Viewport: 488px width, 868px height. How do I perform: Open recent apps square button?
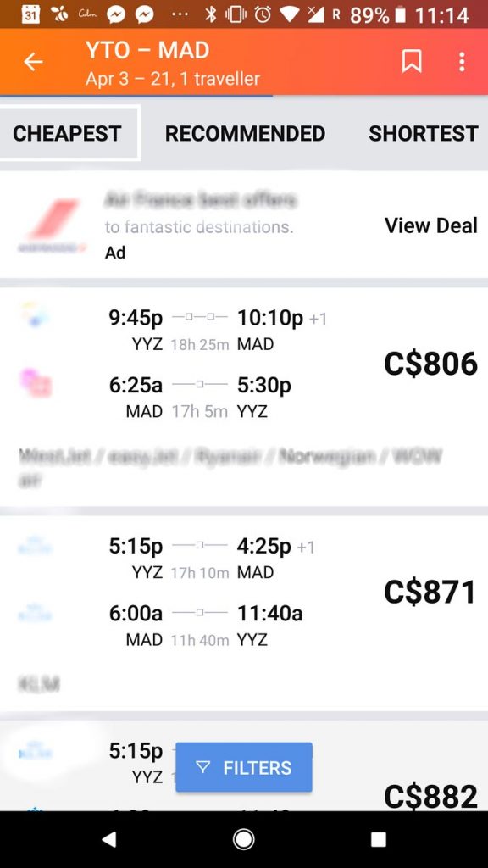click(x=379, y=840)
